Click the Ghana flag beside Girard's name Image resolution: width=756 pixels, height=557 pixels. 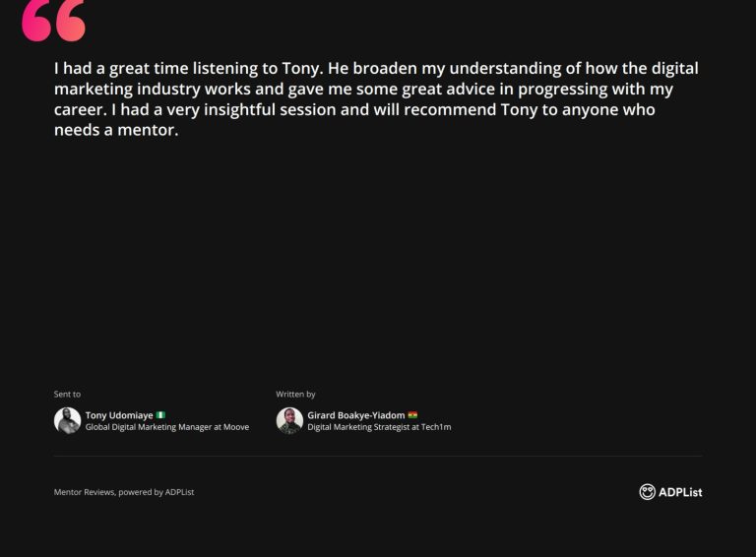[x=413, y=415]
